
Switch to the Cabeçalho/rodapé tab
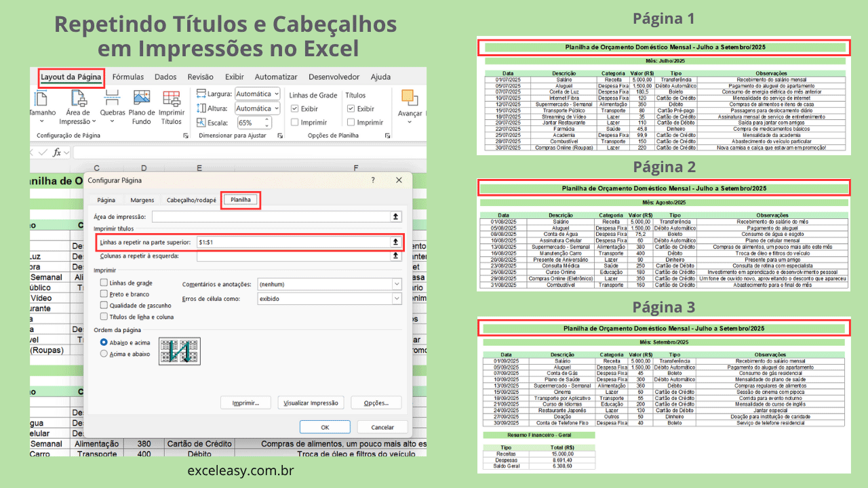(x=192, y=200)
